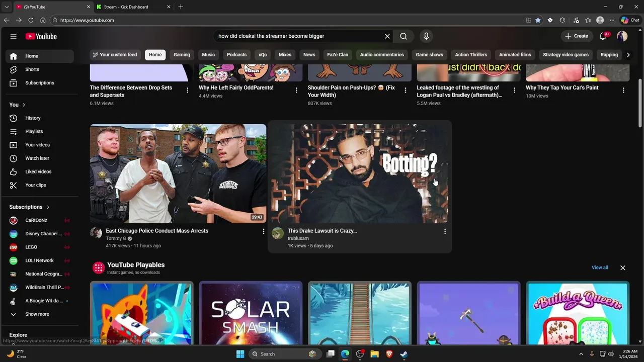This screenshot has width=644, height=362.
Task: Click the magnifier search button
Action: pyautogui.click(x=404, y=36)
